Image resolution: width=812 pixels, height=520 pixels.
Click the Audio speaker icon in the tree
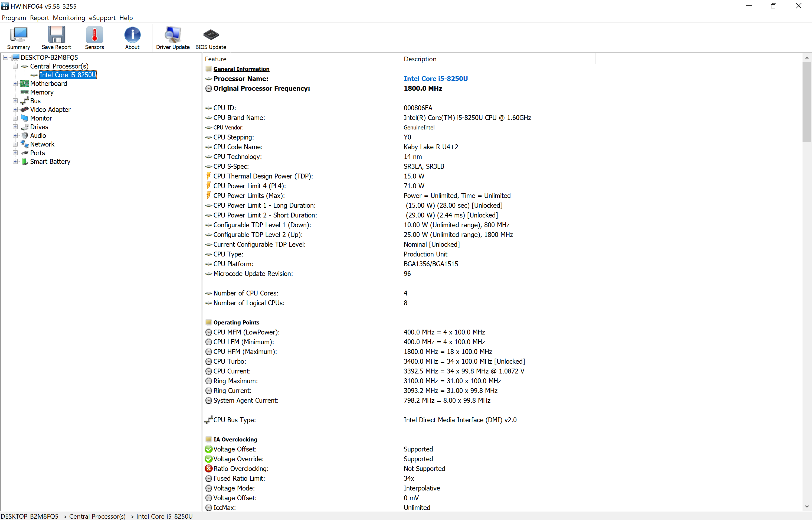click(25, 135)
